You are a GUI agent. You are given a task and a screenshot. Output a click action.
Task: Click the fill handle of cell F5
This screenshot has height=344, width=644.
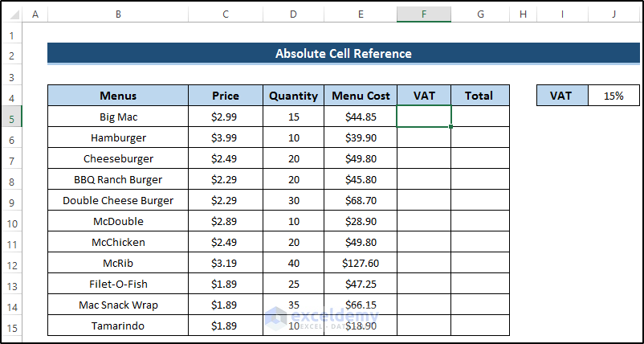[x=451, y=127]
